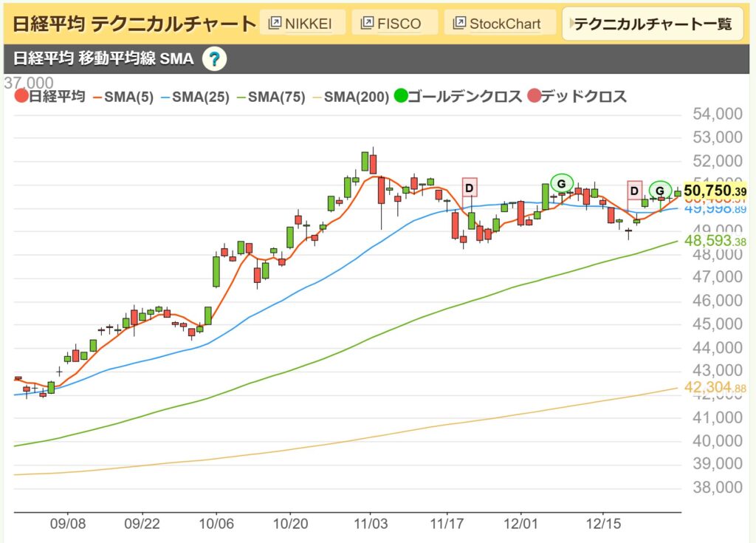Open the blue question mark help icon
The height and width of the screenshot is (543, 756).
coord(215,58)
